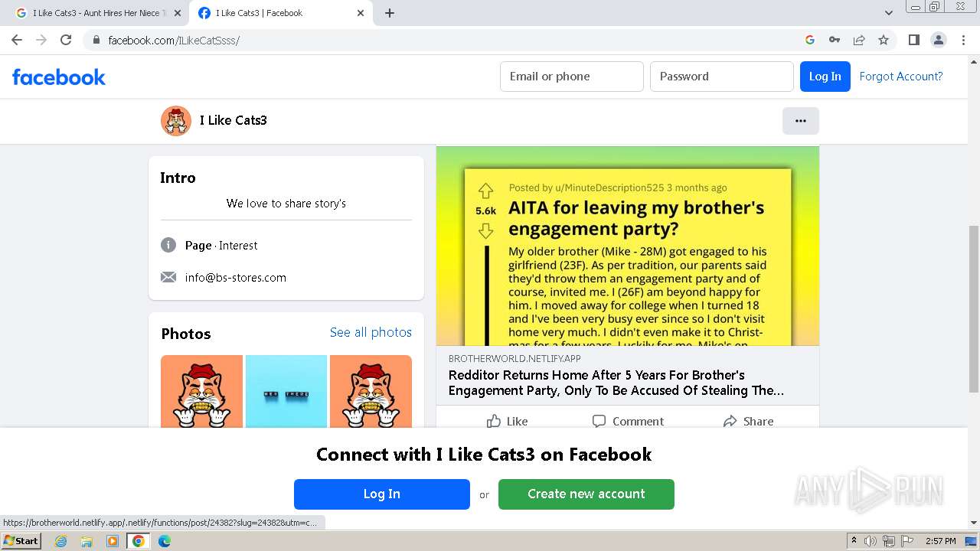Toggle the browser side panel
This screenshot has width=980, height=551.
(x=914, y=40)
